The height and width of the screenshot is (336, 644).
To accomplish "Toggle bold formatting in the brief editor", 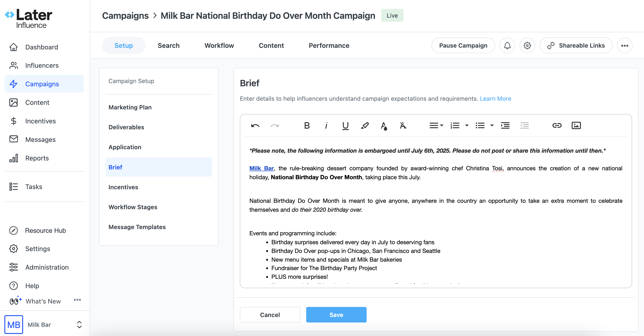I will [307, 125].
